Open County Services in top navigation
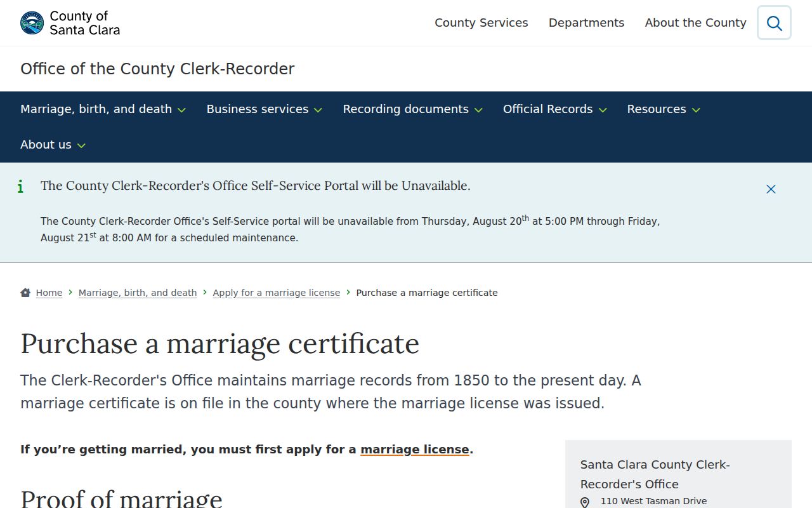The height and width of the screenshot is (508, 812). coord(481,23)
